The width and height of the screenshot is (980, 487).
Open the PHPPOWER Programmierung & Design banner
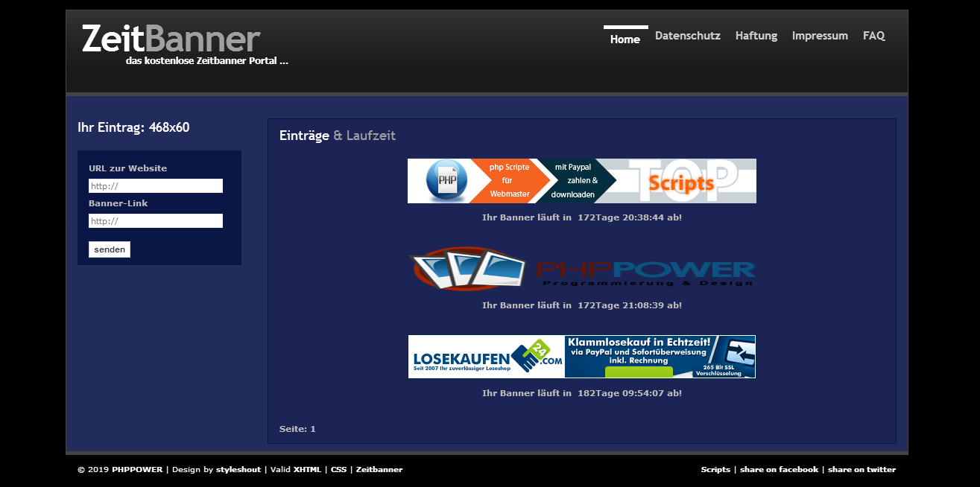point(645,273)
